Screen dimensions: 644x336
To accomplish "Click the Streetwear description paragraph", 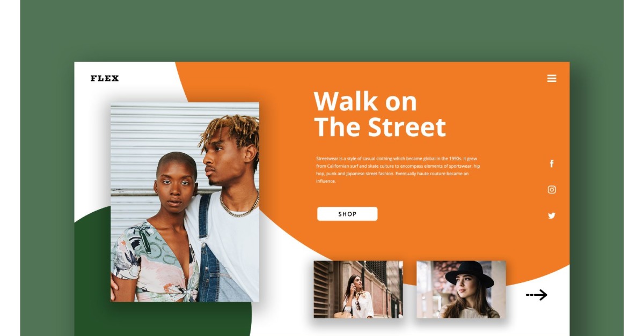I will point(398,170).
